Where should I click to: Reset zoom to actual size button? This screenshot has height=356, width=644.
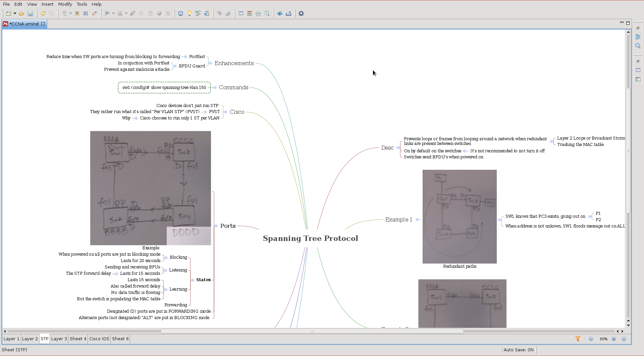[624, 339]
